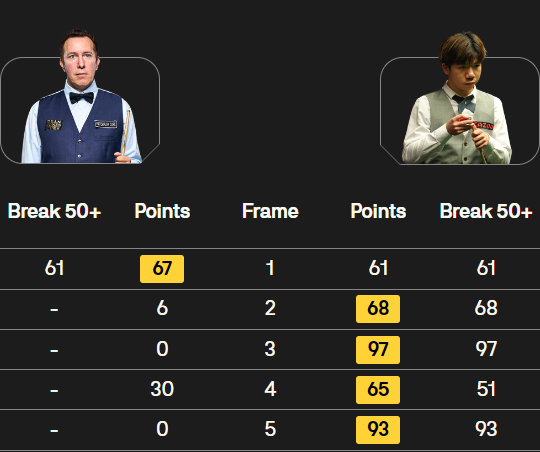Click the highlighted 67 points badge
Image resolution: width=540 pixels, height=452 pixels.
(x=162, y=269)
